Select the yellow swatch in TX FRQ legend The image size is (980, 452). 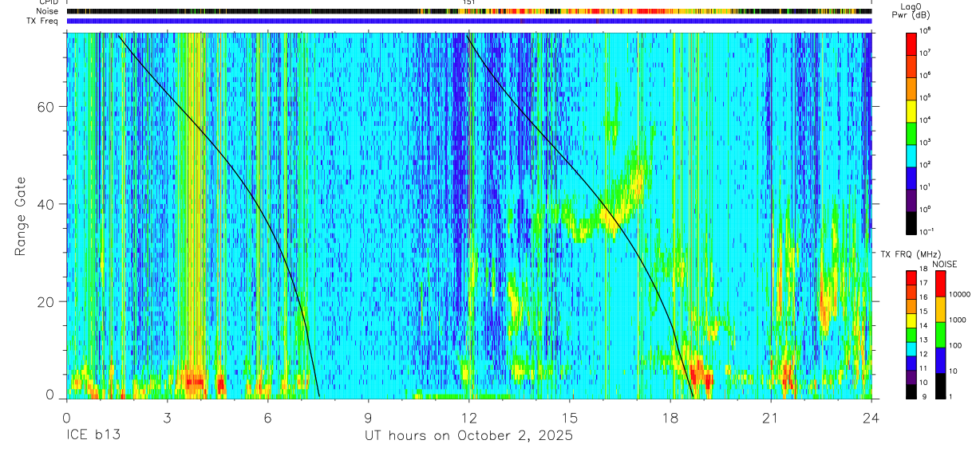point(911,320)
